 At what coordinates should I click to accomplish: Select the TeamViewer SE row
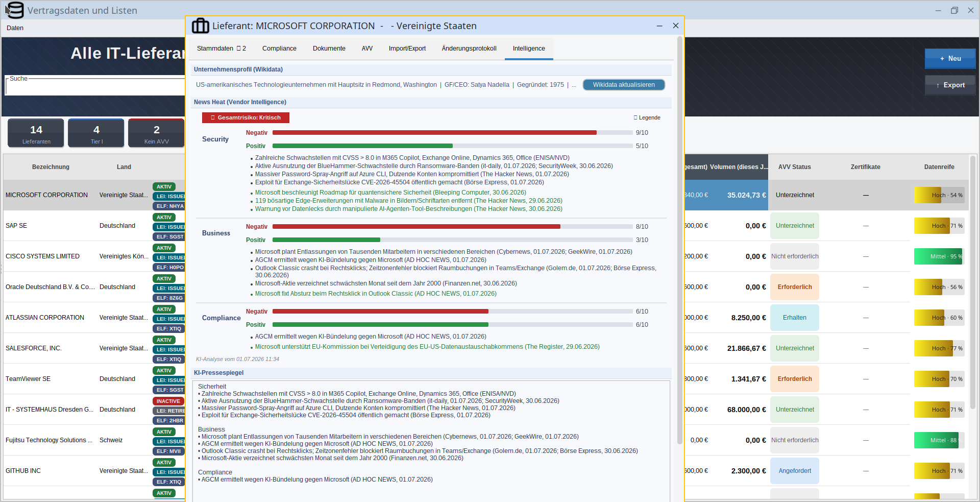click(x=94, y=379)
